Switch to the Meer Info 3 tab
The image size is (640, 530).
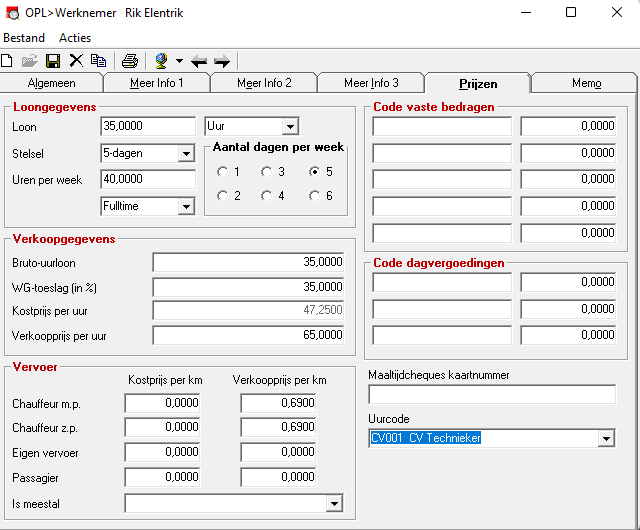point(371,83)
